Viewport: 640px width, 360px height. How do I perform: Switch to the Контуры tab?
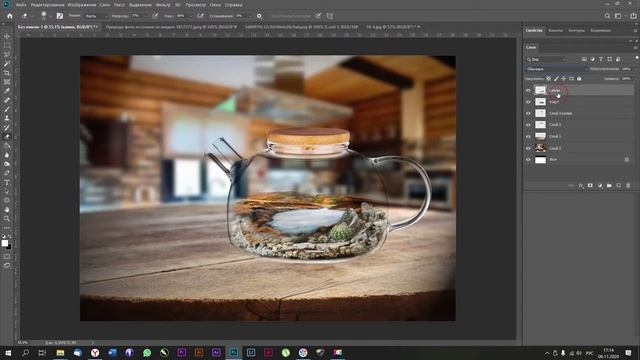point(576,30)
